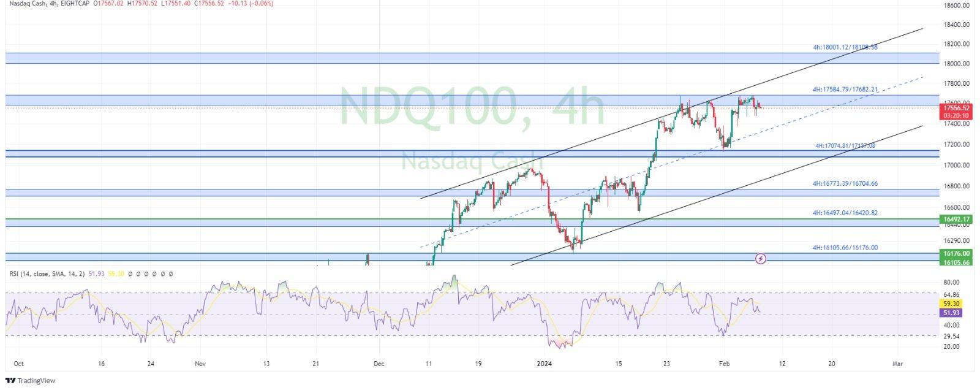Click 20.00 on the RSI axis
The width and height of the screenshot is (980, 390).
tap(951, 347)
